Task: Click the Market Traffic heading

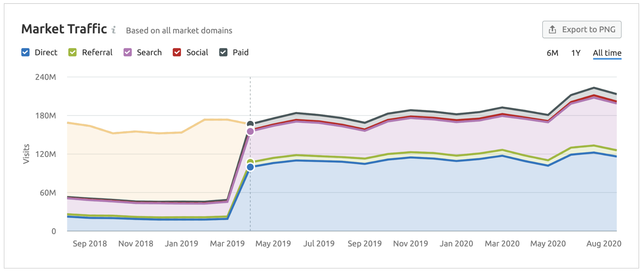Action: (x=64, y=29)
